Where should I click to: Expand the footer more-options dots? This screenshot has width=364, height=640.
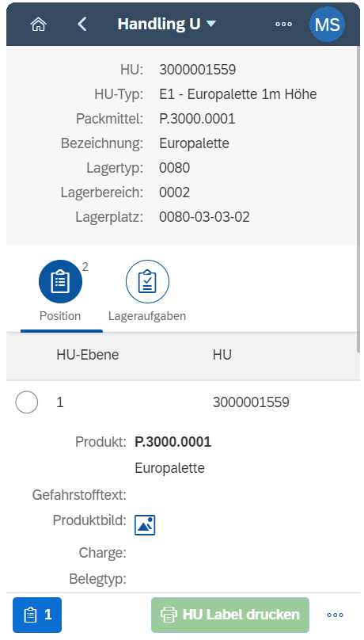pos(335,615)
